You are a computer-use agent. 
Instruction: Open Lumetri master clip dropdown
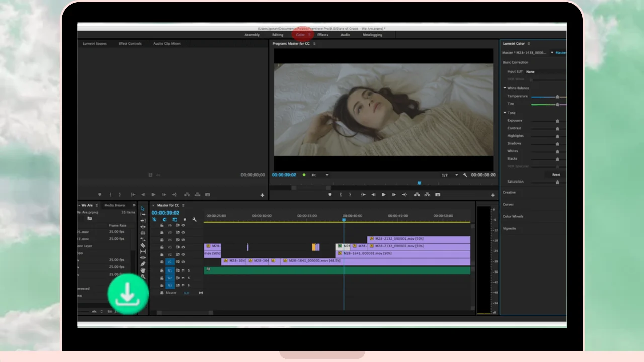click(552, 52)
